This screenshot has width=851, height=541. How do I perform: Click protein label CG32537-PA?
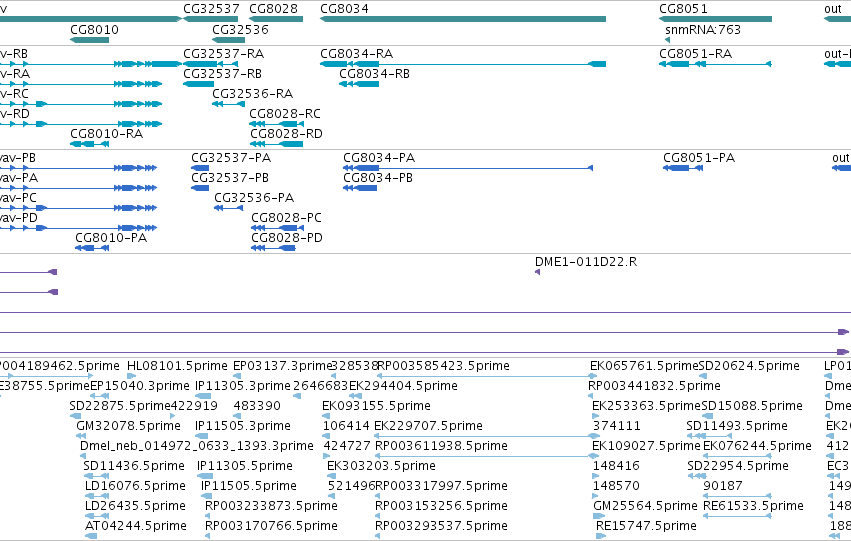(231, 157)
